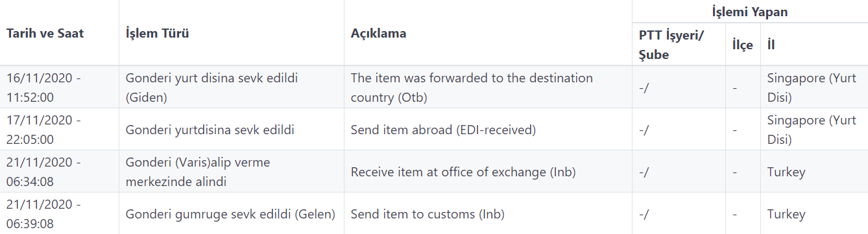Click the Açıklama column header
Screen dimensions: 868x234
[379, 33]
